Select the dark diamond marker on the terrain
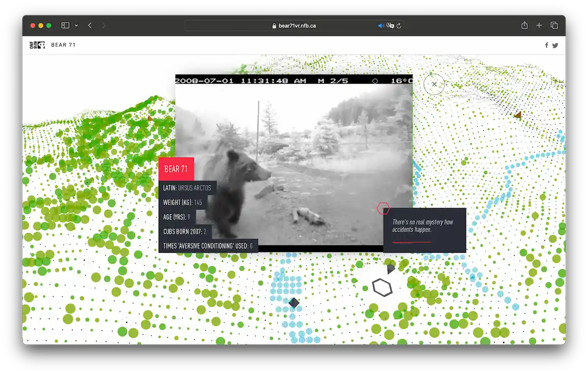The width and height of the screenshot is (588, 374). click(294, 303)
